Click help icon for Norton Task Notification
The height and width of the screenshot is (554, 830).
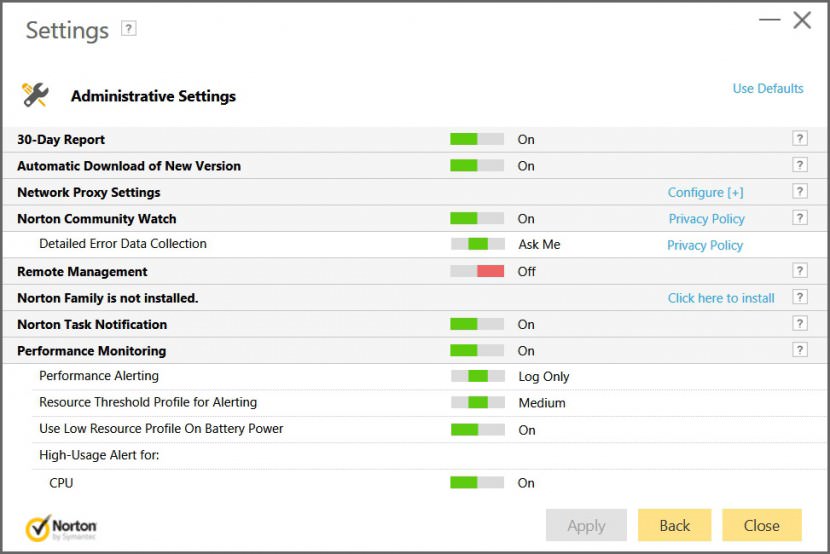799,324
